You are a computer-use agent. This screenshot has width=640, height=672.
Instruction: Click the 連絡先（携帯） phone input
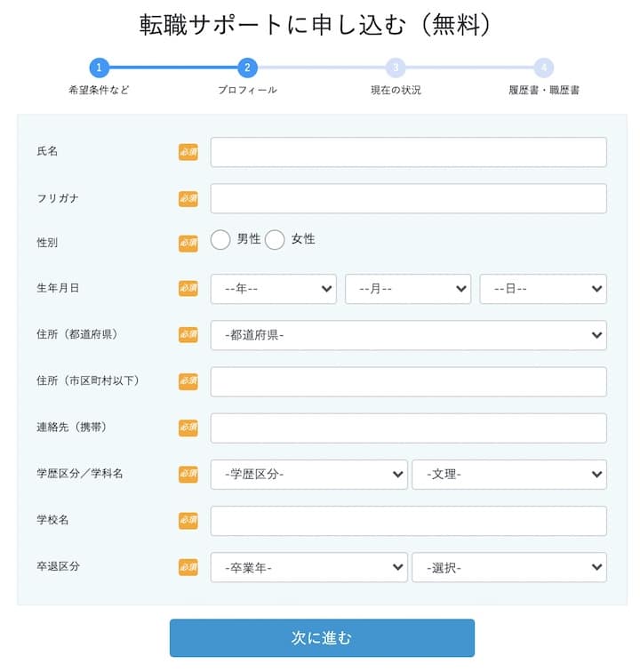pos(408,428)
